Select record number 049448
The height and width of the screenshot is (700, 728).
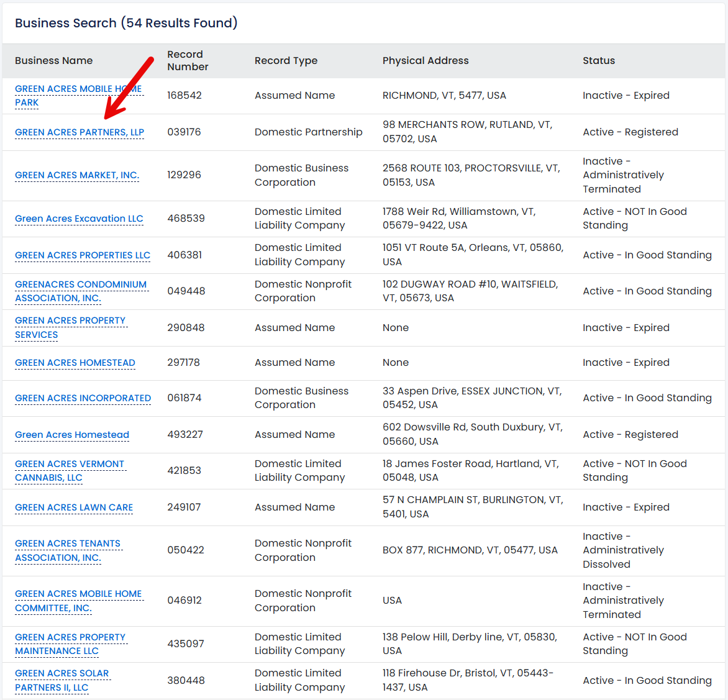coord(186,291)
